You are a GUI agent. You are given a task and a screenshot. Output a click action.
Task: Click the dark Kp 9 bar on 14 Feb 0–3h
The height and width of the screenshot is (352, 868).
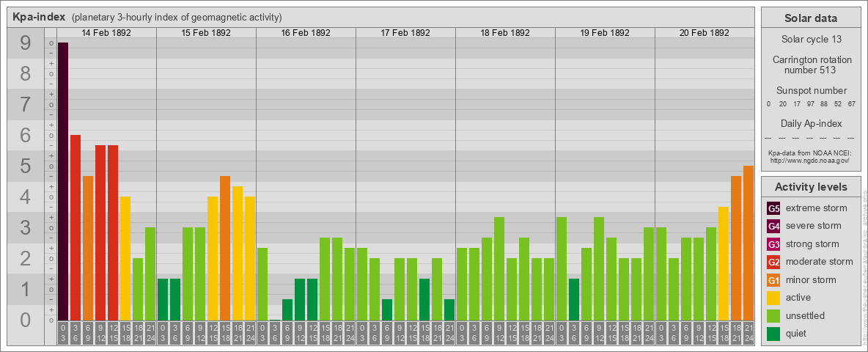[63, 181]
